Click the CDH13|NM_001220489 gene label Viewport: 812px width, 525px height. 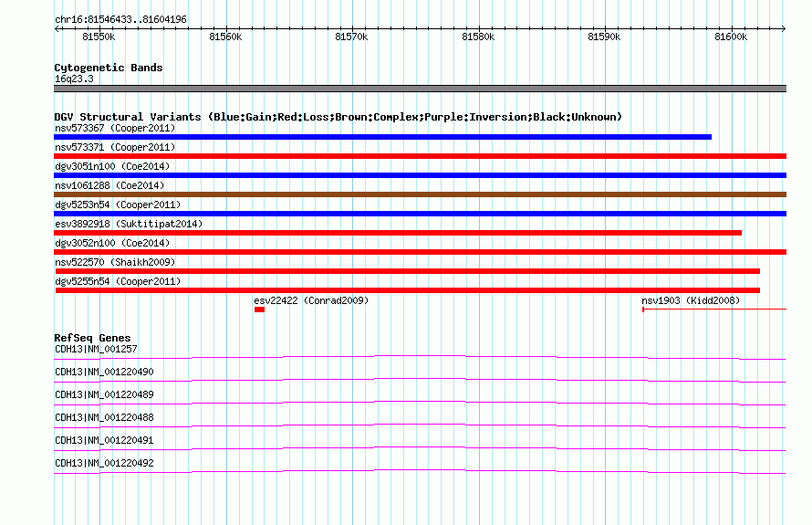(x=104, y=394)
